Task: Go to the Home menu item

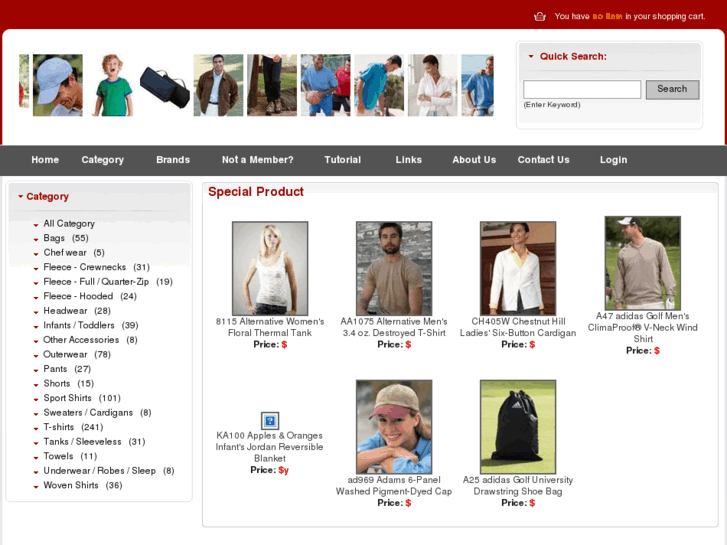Action: click(45, 160)
